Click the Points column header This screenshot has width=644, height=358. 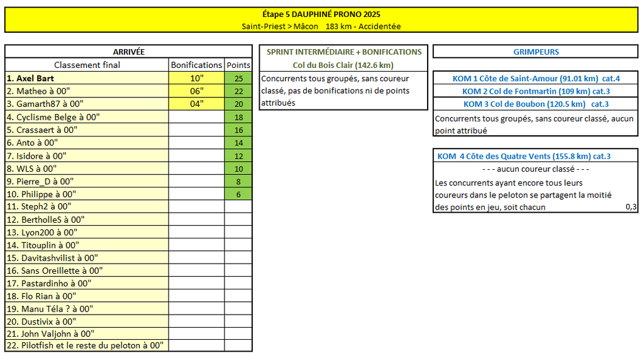coord(238,65)
